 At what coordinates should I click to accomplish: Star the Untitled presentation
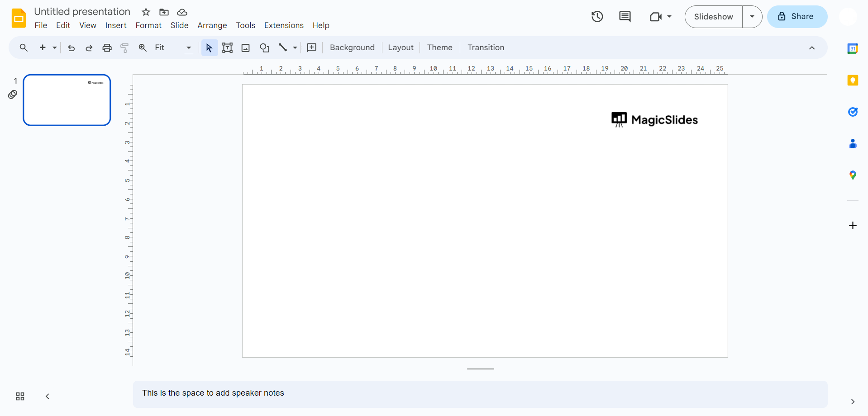(146, 12)
